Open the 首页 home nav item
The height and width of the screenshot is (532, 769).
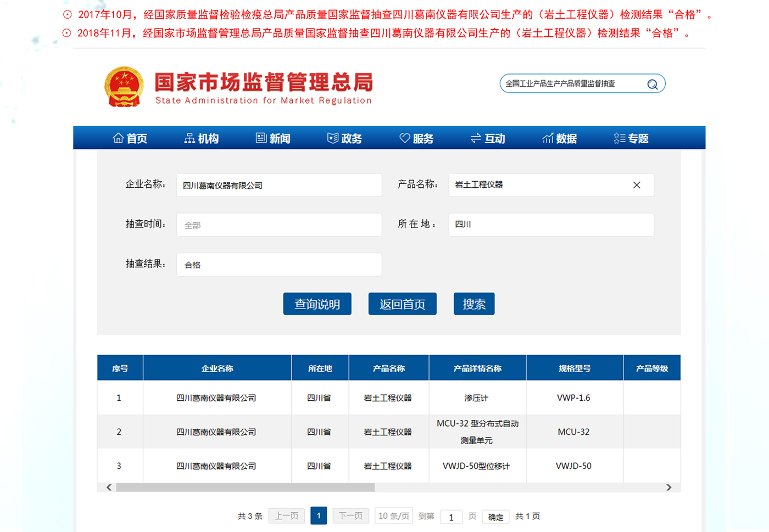130,138
